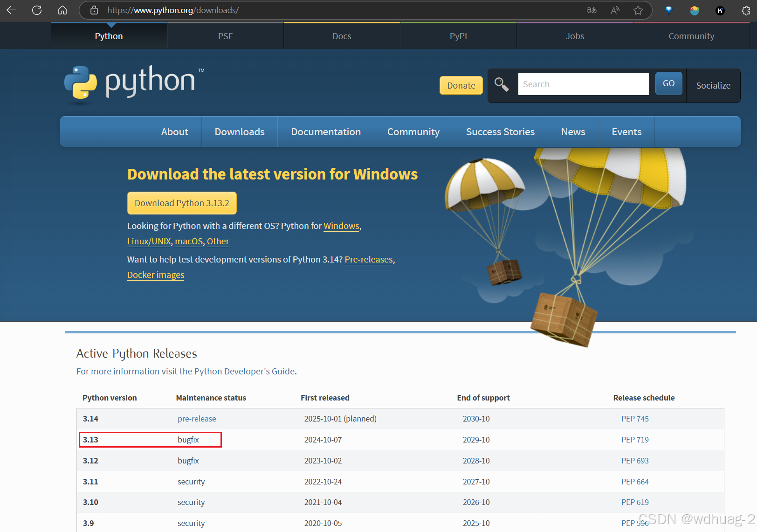Open the Documentation navigation menu
Viewport: 757px width, 532px height.
[x=326, y=132]
